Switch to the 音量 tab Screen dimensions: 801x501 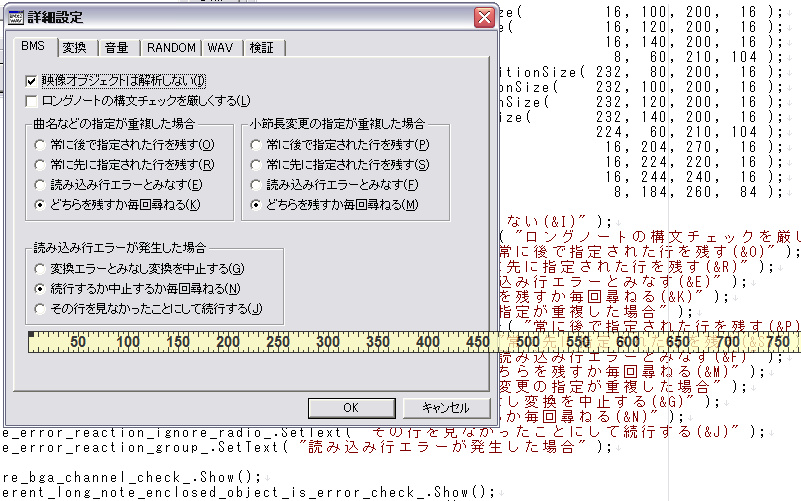[117, 48]
